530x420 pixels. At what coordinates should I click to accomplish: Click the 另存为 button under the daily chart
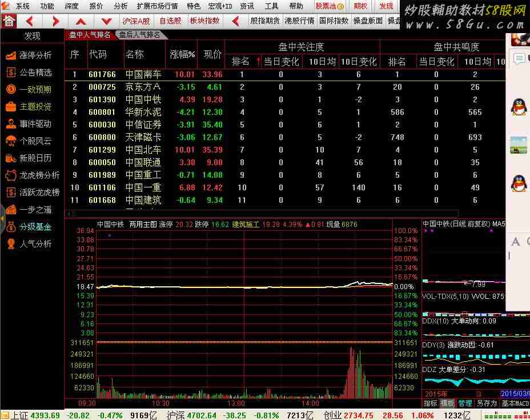[x=487, y=403]
